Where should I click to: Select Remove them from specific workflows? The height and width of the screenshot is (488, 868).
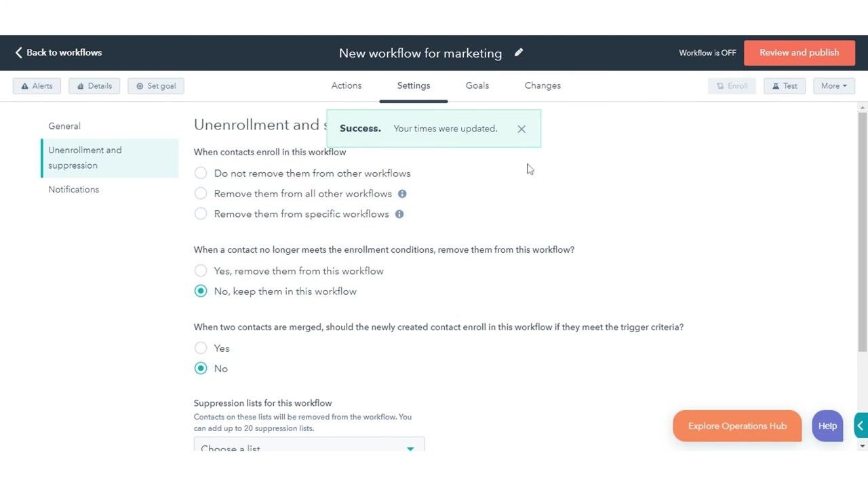point(201,214)
